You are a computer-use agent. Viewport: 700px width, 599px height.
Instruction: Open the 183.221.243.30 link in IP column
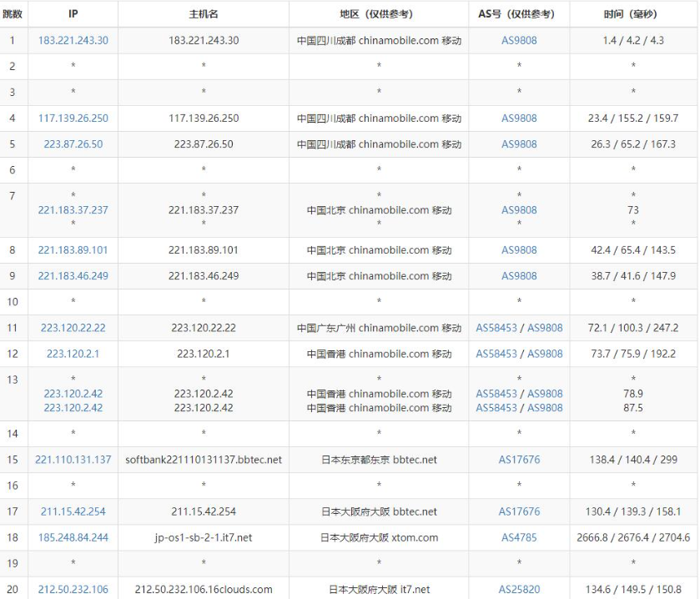tap(73, 40)
